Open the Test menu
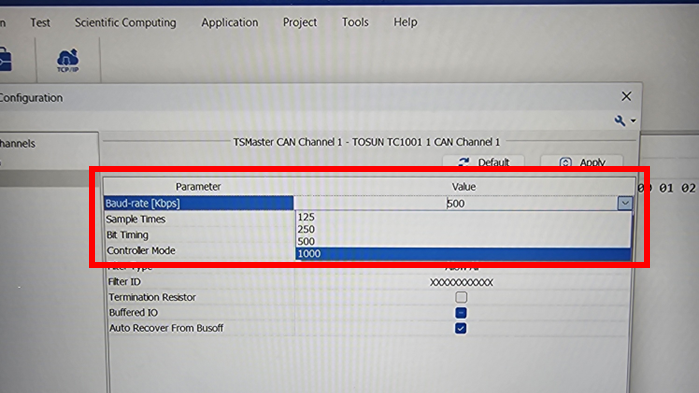Viewport: 699px width, 393px height. (40, 22)
